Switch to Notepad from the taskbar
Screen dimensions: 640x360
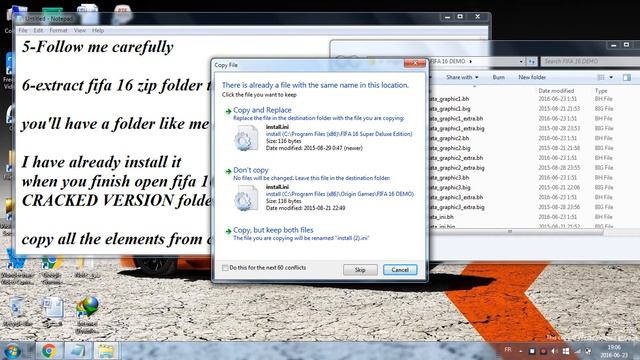77,351
